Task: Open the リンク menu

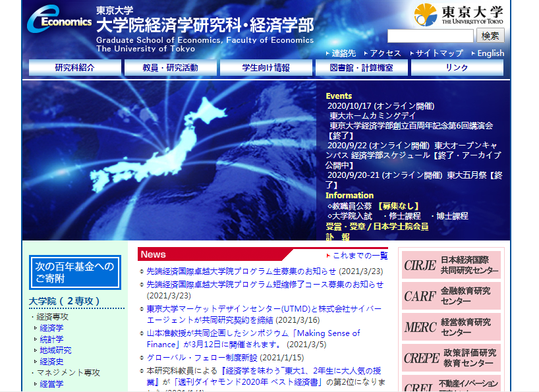Action: pos(457,67)
